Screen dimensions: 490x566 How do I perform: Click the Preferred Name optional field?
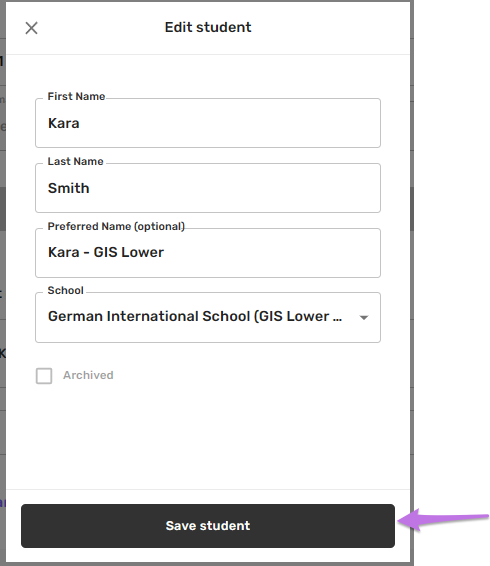(208, 253)
